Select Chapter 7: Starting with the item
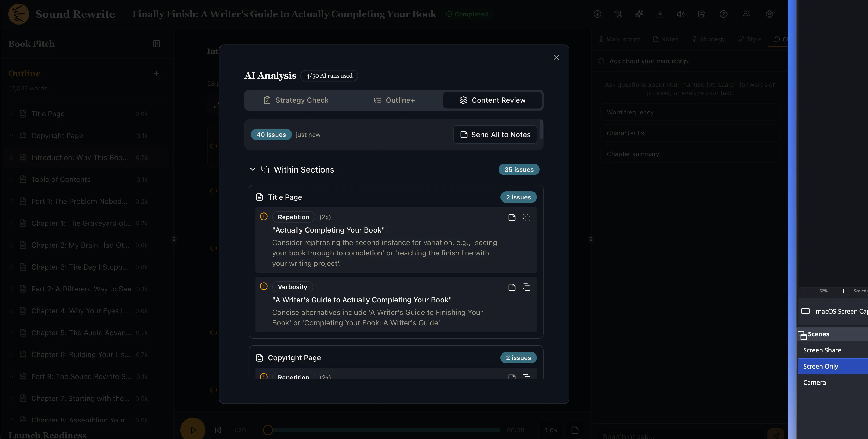 point(87,399)
